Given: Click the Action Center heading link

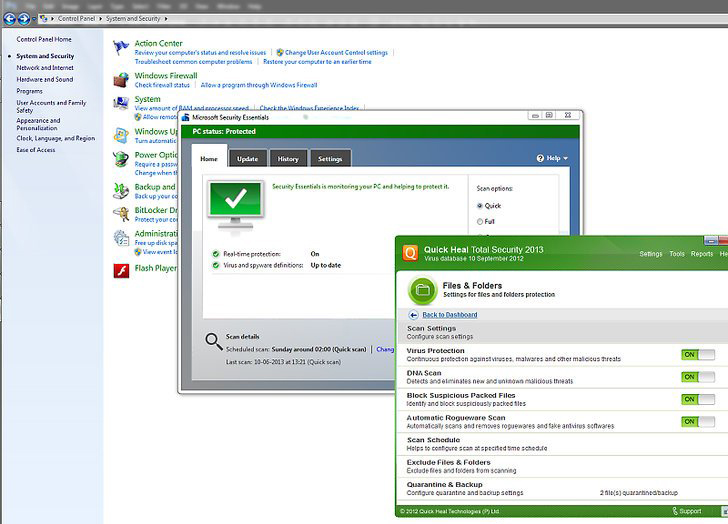Looking at the screenshot, I should [158, 43].
